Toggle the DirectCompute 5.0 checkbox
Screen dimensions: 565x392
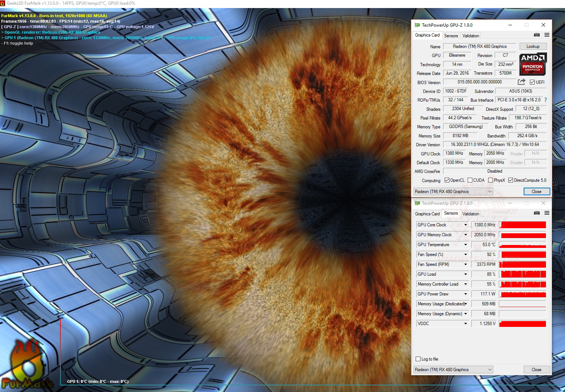pos(510,180)
